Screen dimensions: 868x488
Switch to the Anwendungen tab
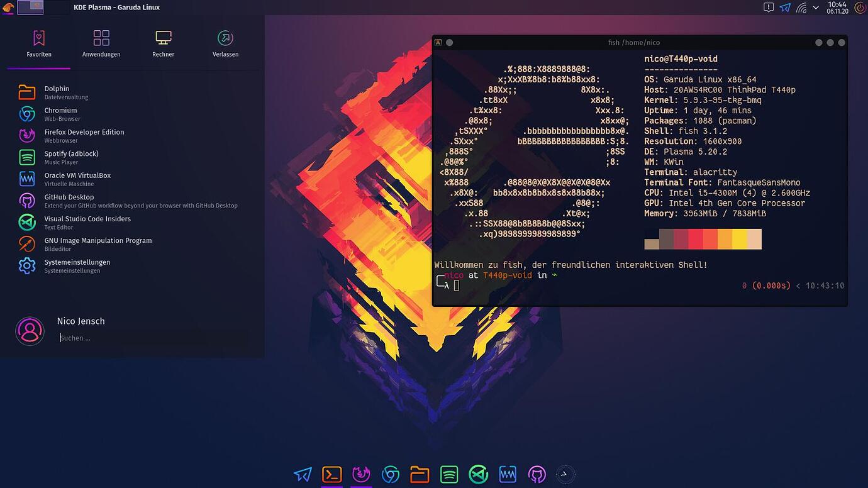tap(101, 43)
